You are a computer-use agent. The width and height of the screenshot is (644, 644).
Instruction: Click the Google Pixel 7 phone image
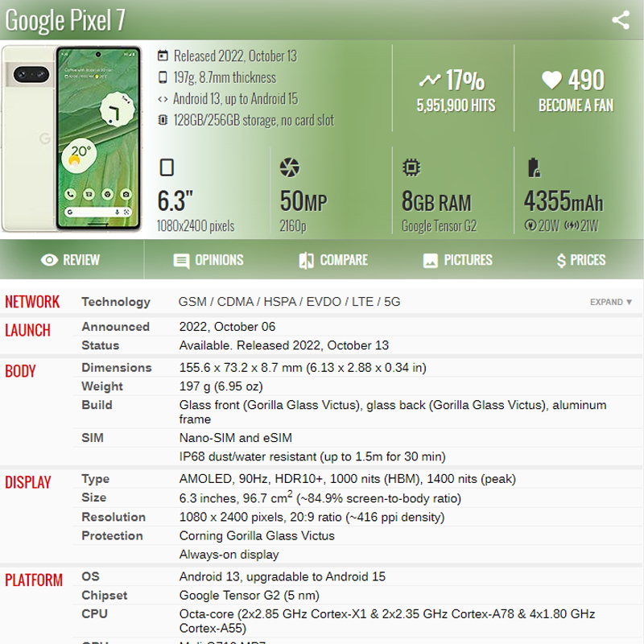(72, 139)
